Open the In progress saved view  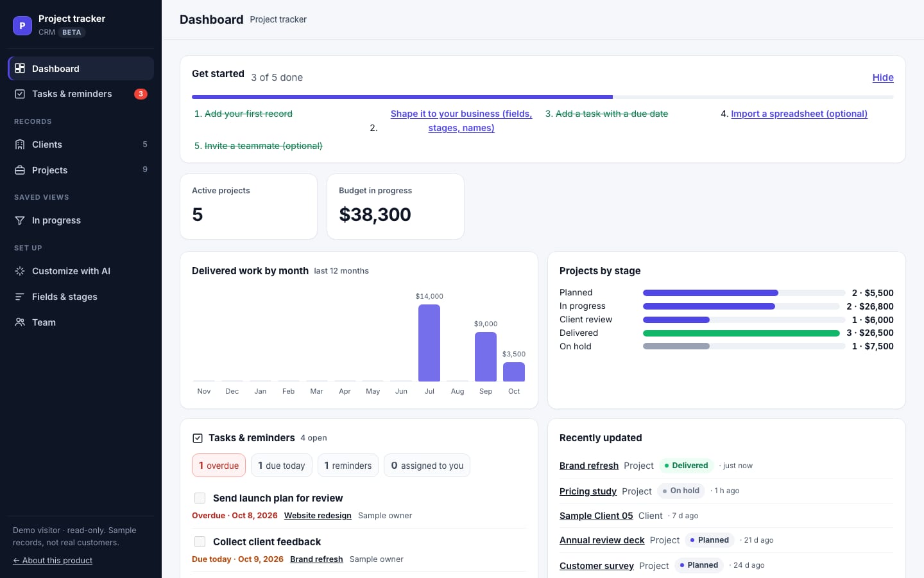coord(81,220)
